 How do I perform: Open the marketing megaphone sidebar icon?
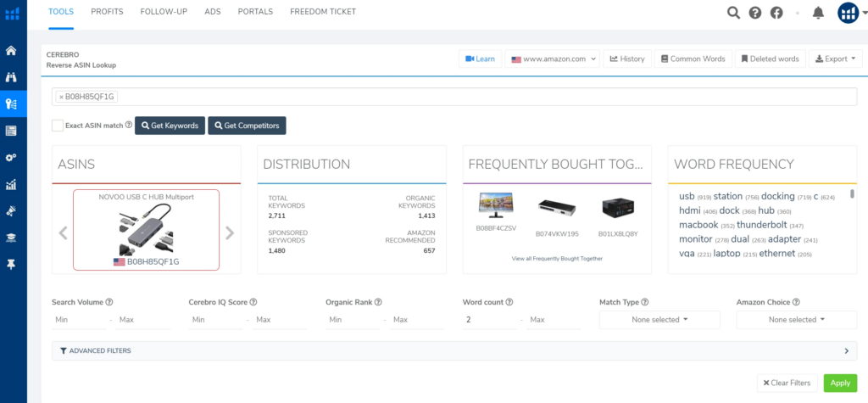pyautogui.click(x=11, y=211)
